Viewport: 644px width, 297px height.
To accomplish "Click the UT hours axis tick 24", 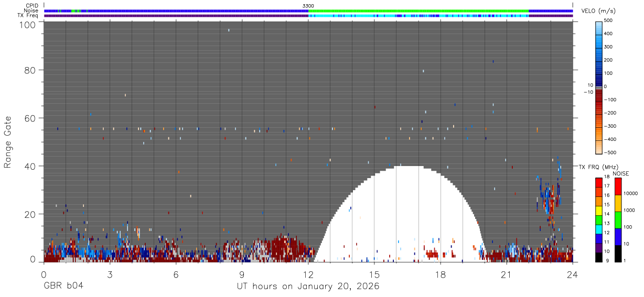I will pos(573,273).
